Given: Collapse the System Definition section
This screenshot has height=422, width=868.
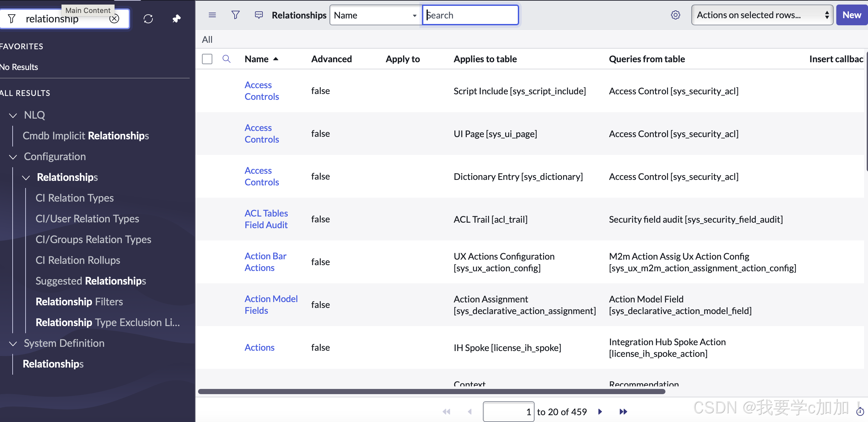Looking at the screenshot, I should pyautogui.click(x=13, y=344).
